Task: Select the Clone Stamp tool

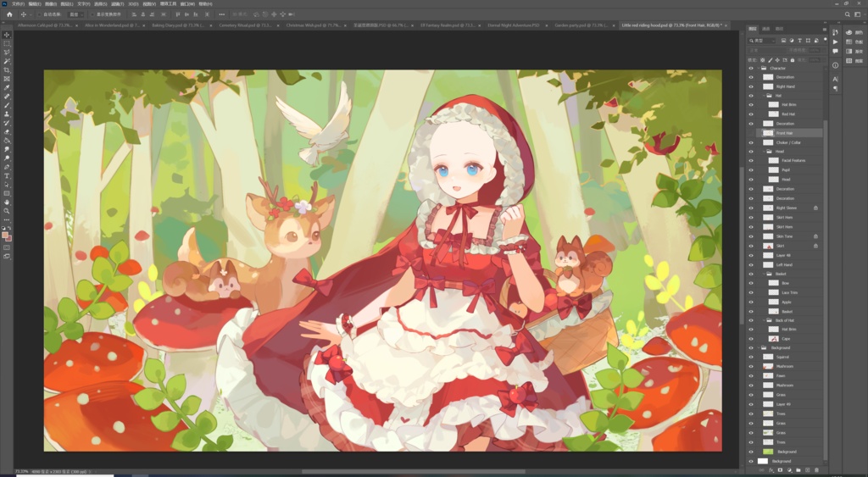Action: (7, 114)
